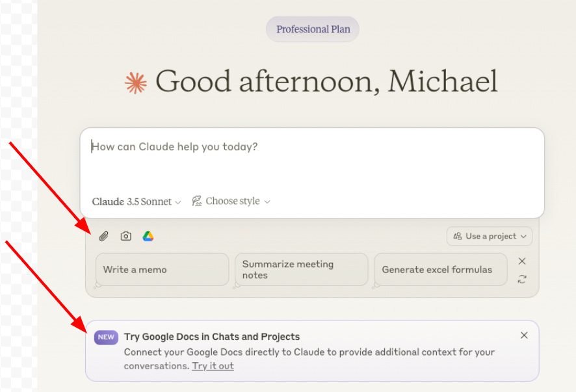Click the paperclip attach file icon

(x=104, y=236)
